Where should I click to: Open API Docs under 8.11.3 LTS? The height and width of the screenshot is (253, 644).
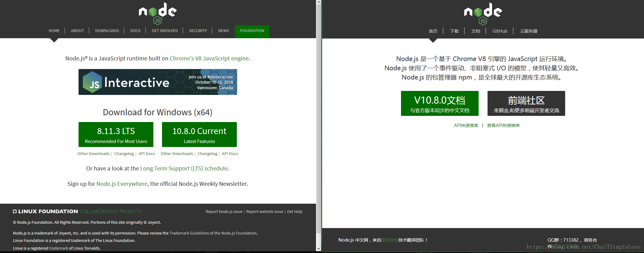[x=147, y=153]
